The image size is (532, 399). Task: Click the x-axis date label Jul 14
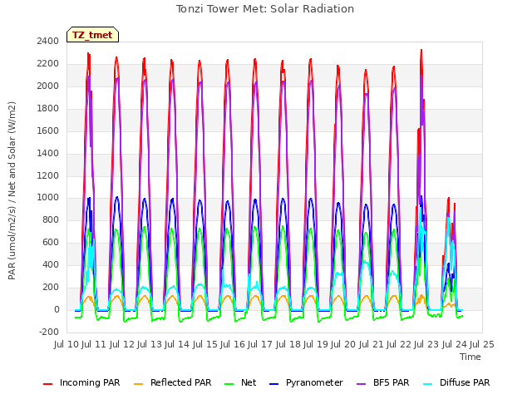[x=178, y=344]
